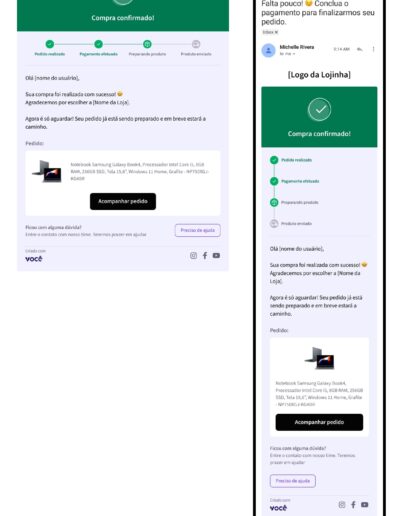The image size is (400, 516).
Task: Click 'Preciso de ajuda' button in desktop email
Action: (198, 230)
